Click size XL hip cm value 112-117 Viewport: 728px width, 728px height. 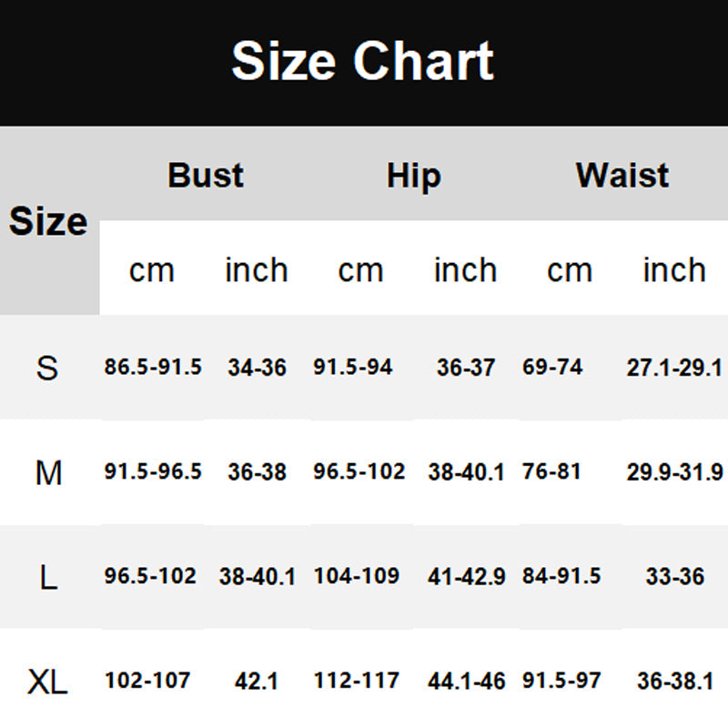(357, 681)
